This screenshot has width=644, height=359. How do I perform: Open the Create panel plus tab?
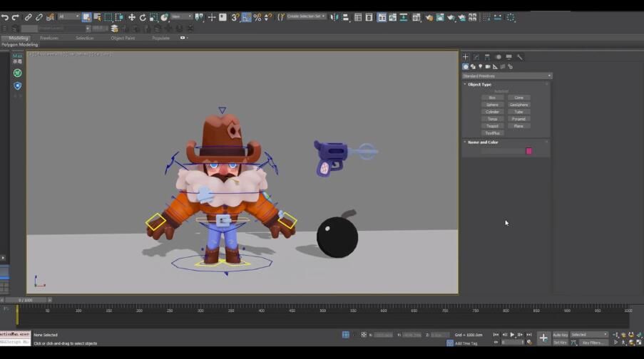465,57
